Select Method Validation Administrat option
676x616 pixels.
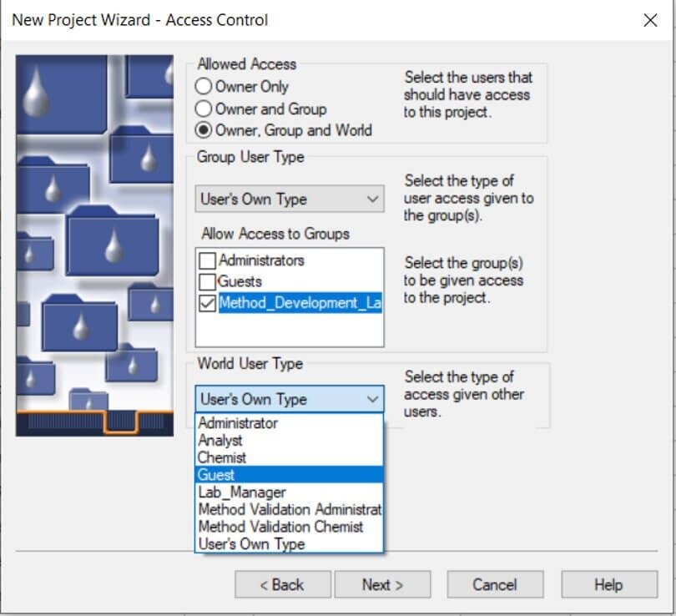[x=289, y=509]
